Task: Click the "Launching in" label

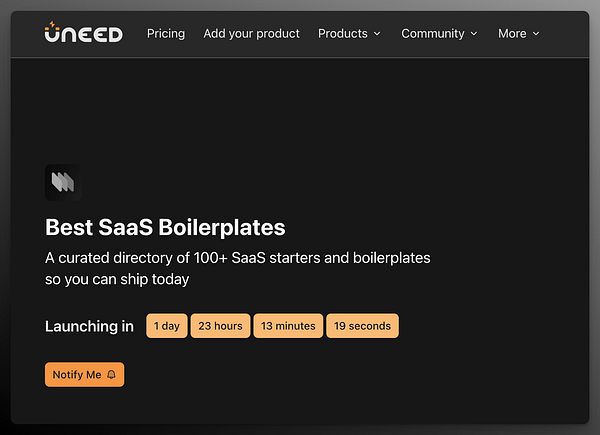Action: [90, 326]
